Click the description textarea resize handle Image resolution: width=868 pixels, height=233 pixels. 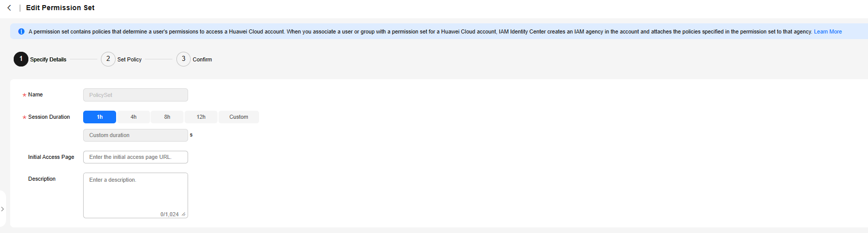click(x=184, y=214)
